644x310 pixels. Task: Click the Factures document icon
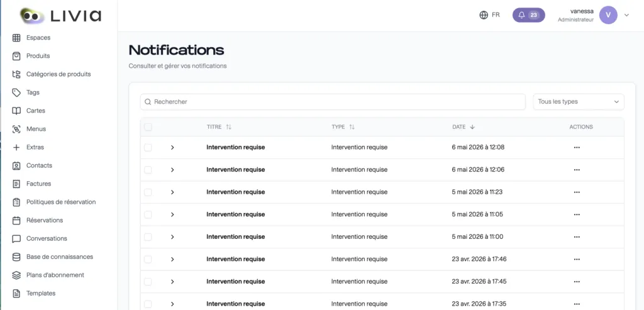[x=16, y=184]
